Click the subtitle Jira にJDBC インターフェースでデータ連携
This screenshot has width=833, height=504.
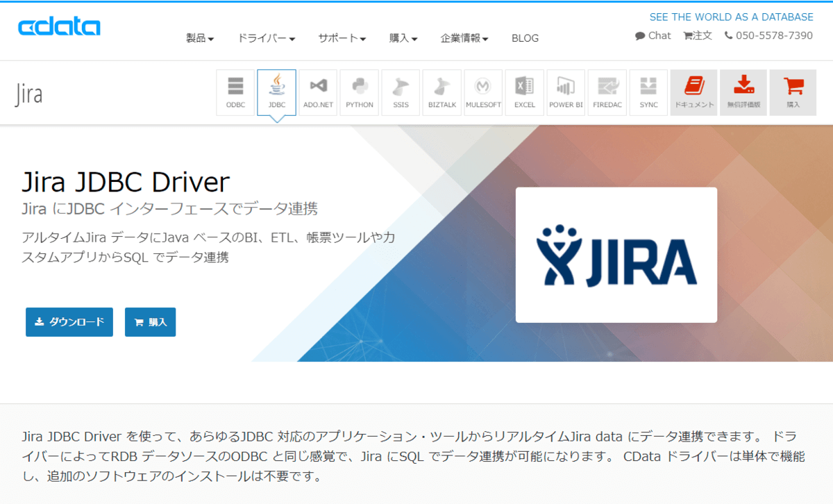click(x=170, y=208)
